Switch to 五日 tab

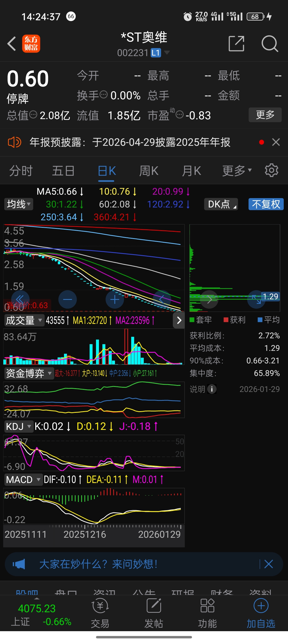point(63,171)
